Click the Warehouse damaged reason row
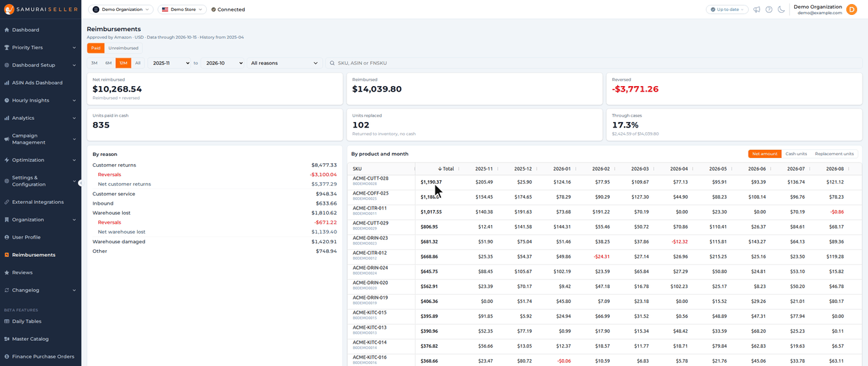The height and width of the screenshot is (366, 868). click(x=214, y=241)
